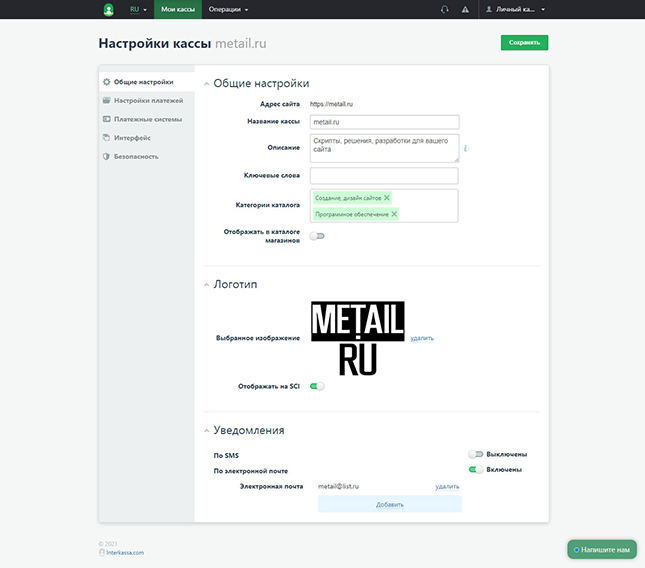Collapse the 'Логотип' section
The image size is (645, 568).
(x=208, y=284)
